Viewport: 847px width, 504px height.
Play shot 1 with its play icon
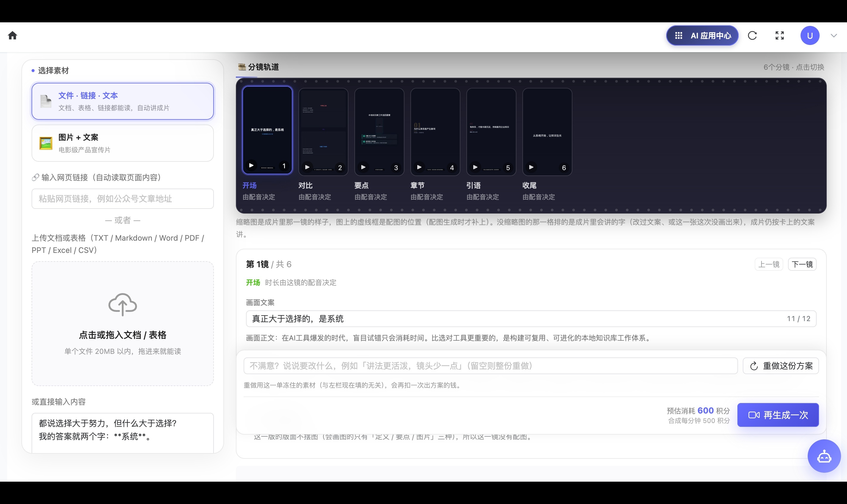coord(251,165)
